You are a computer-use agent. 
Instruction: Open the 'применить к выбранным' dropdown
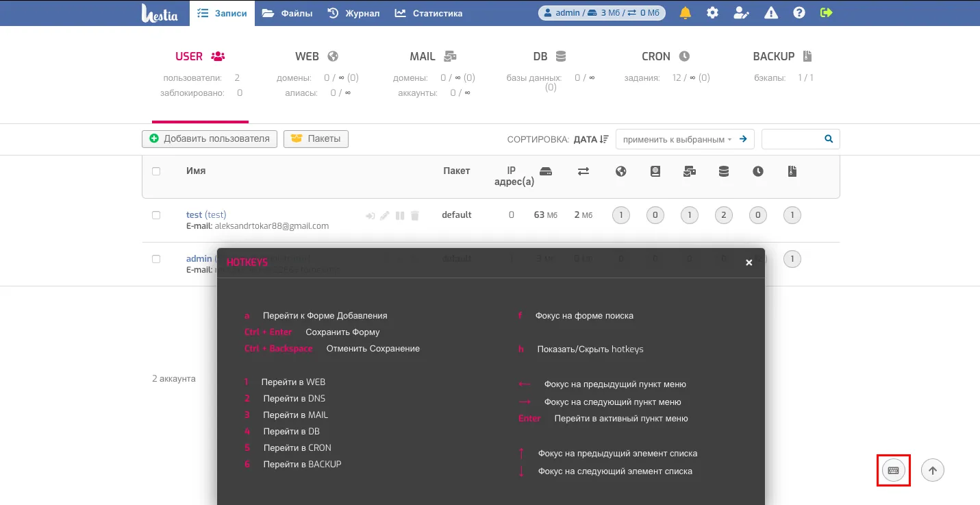(677, 139)
